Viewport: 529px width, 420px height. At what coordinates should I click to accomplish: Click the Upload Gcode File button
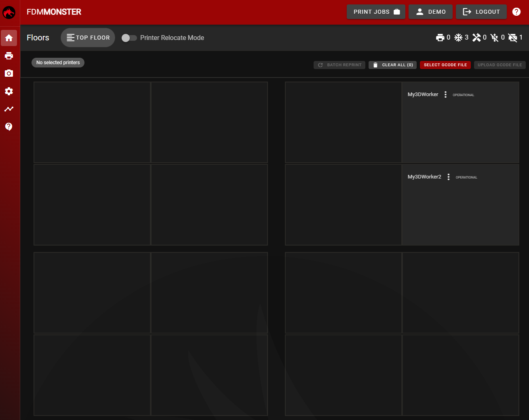pyautogui.click(x=499, y=65)
